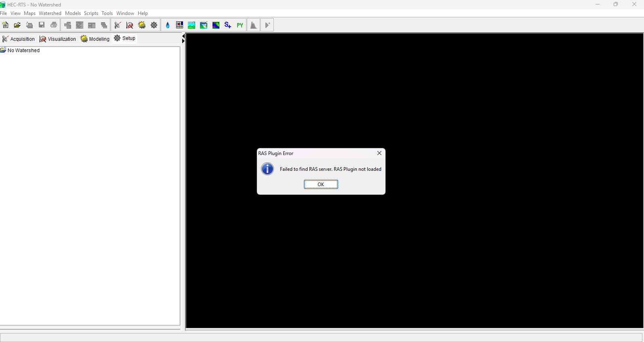Click the Visualization chart toolbar icon
This screenshot has height=342, width=644.
click(130, 25)
